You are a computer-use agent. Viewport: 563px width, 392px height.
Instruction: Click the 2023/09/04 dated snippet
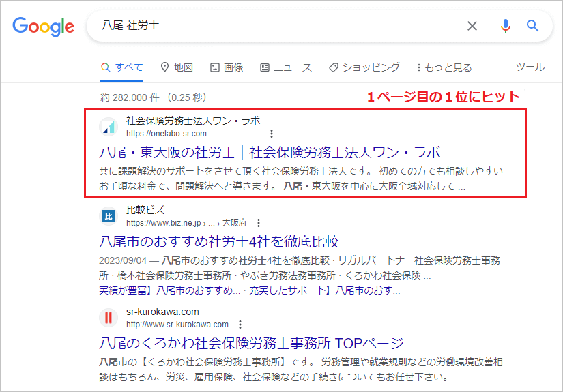coord(300,267)
